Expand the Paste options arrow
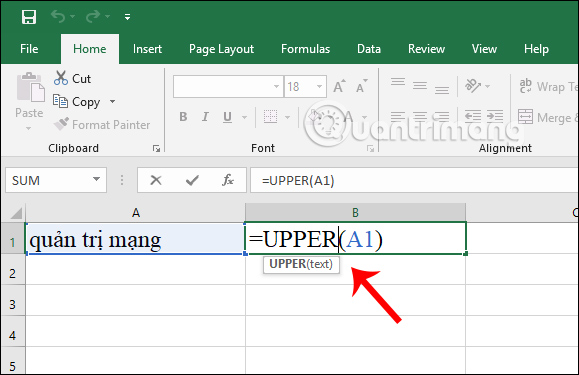Image resolution: width=579 pixels, height=375 pixels. coord(28,128)
